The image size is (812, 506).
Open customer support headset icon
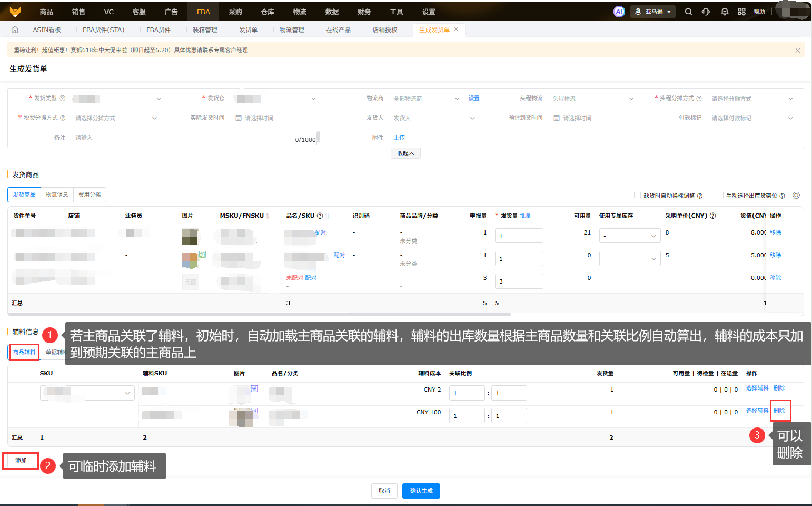click(x=706, y=12)
